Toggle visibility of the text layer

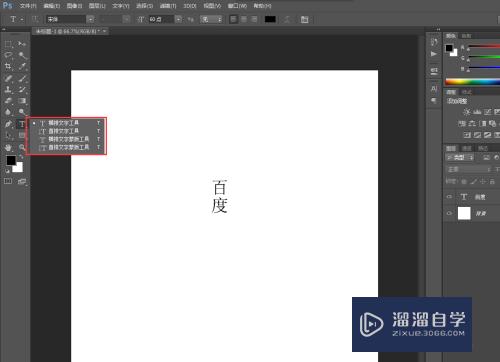(449, 197)
